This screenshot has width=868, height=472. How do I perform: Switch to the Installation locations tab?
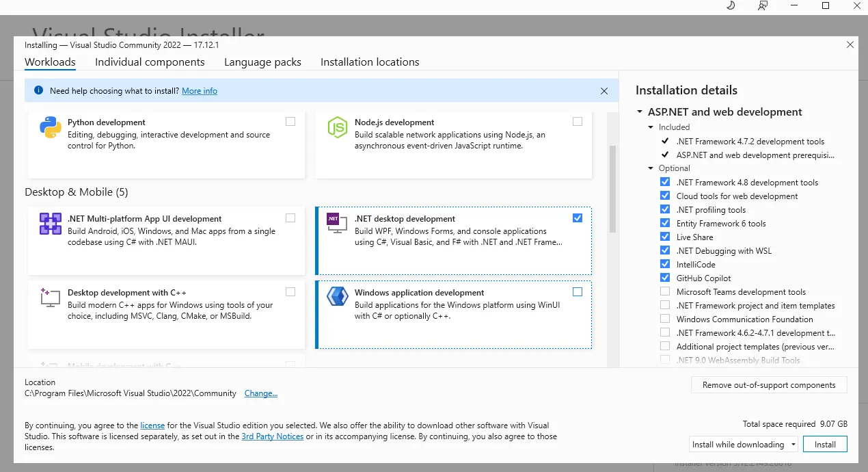click(370, 62)
